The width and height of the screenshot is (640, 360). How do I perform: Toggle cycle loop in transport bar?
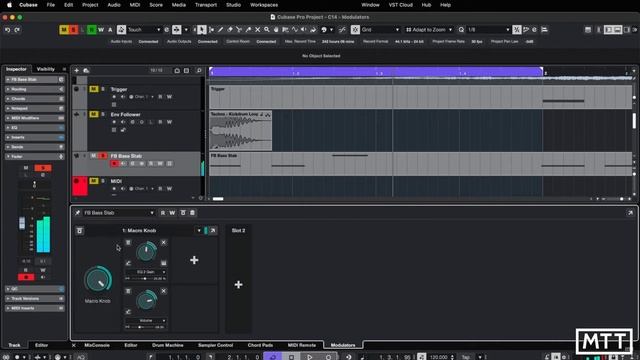pyautogui.click(x=273, y=357)
